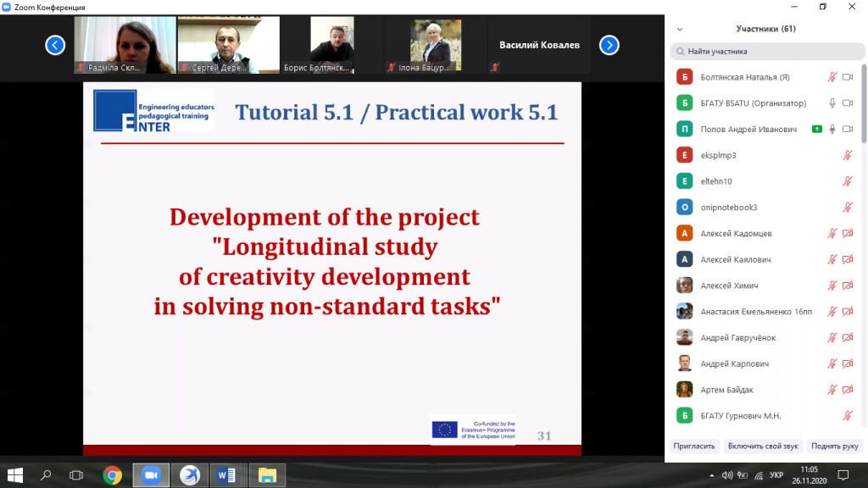
Task: Open the Windows Start menu
Action: click(15, 474)
